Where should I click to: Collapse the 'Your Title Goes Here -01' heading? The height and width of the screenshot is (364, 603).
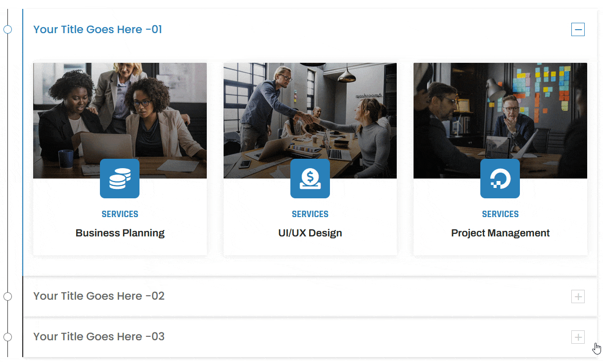click(x=97, y=29)
